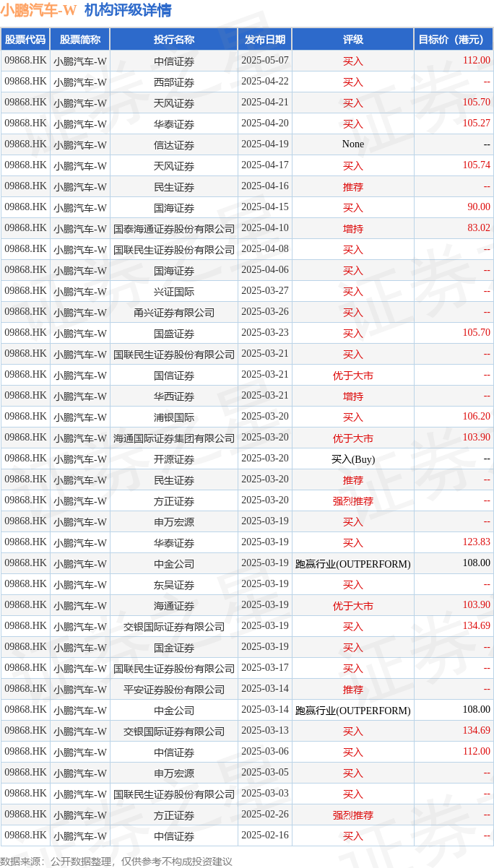
Task: Click the 推荐 rating dated 2025-04-16
Action: pyautogui.click(x=352, y=187)
